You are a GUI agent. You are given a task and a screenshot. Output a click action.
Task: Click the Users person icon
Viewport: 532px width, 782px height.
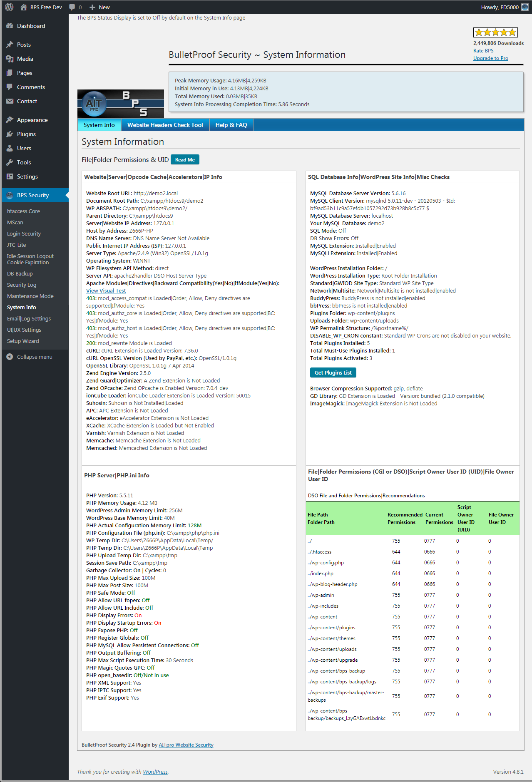[10, 148]
